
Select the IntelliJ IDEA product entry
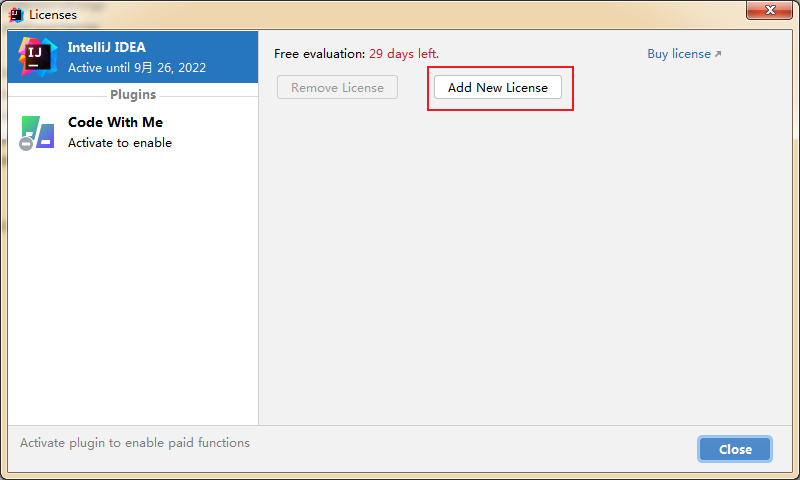pos(133,57)
